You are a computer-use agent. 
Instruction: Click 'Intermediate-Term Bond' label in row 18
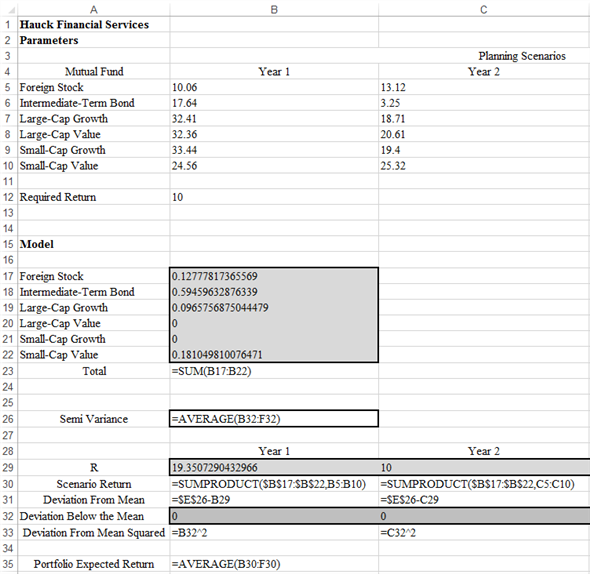coord(77,292)
